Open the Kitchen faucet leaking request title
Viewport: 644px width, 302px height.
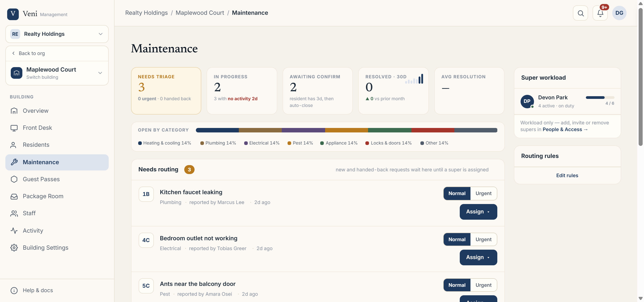point(191,192)
